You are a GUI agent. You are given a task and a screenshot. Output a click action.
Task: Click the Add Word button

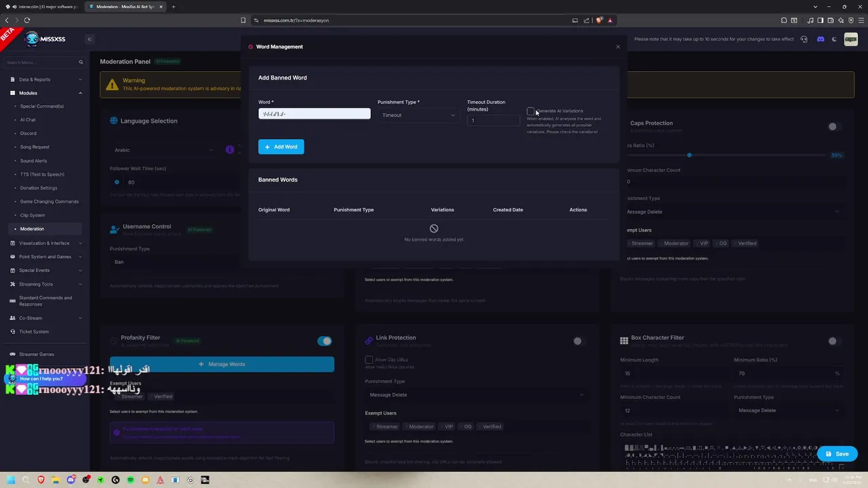coord(281,146)
